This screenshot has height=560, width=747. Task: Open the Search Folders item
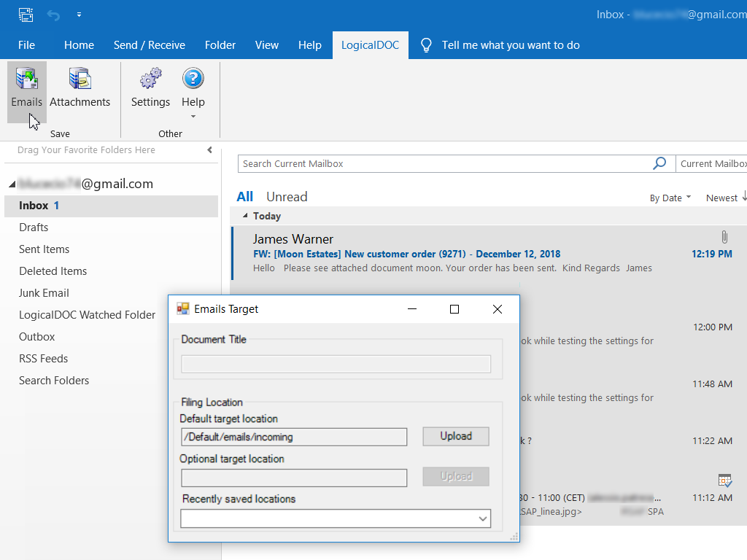(x=54, y=381)
